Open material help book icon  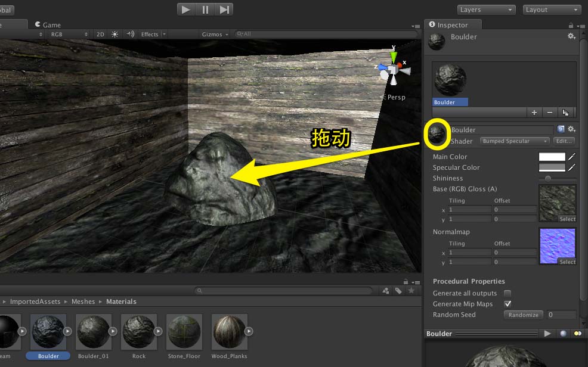(561, 129)
